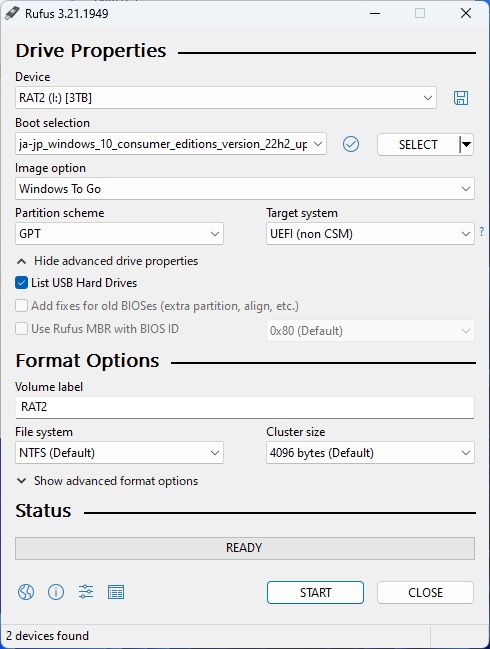Click the '2 devices found' status text
Image resolution: width=490 pixels, height=649 pixels.
point(47,636)
